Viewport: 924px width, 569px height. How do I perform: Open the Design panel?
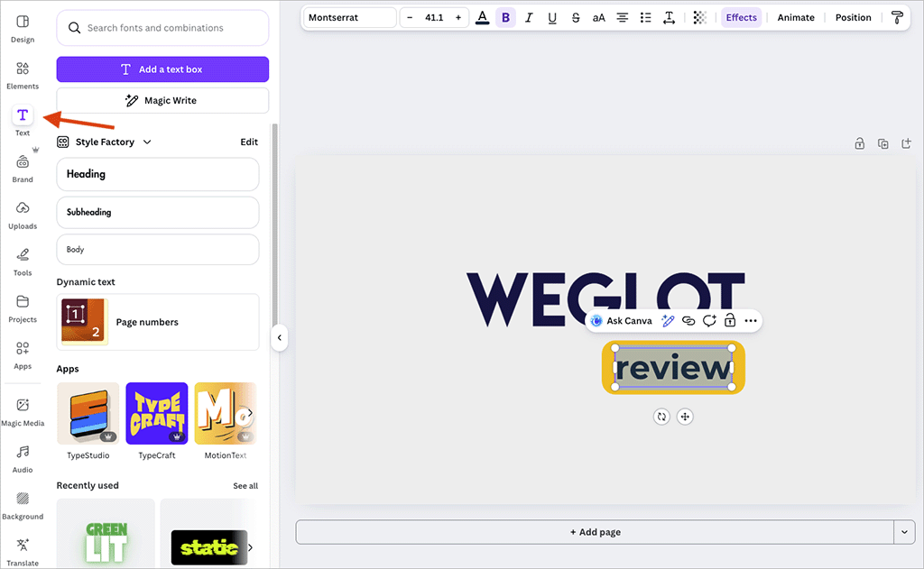[x=23, y=29]
